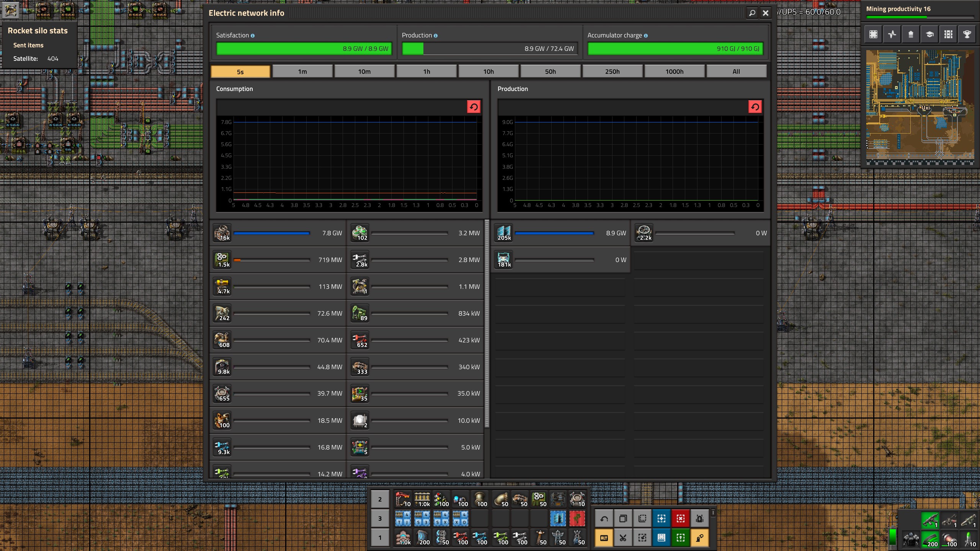Open the achievements trophy icon
This screenshot has width=980, height=551.
(967, 34)
